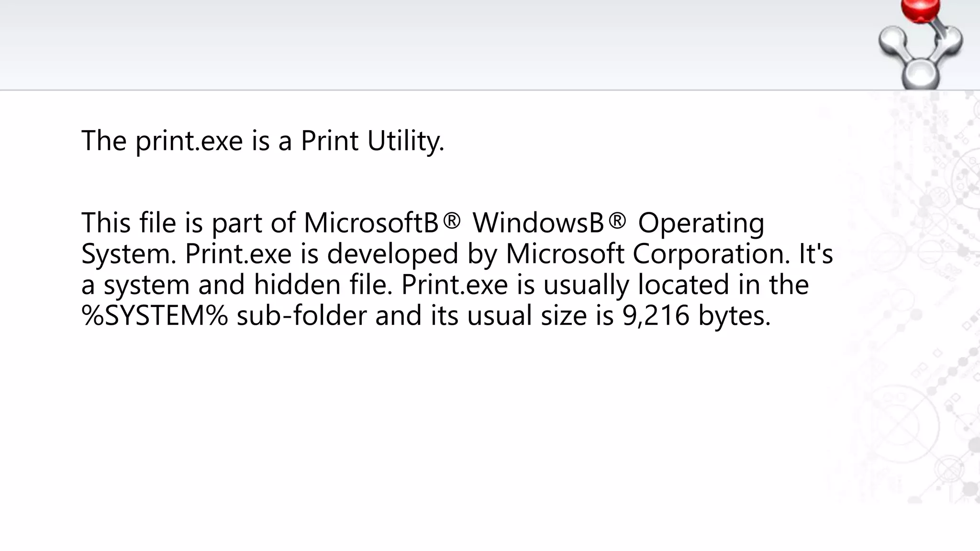The image size is (980, 551).
Task: Click the registered symbol after WindowsB
Action: pos(616,221)
